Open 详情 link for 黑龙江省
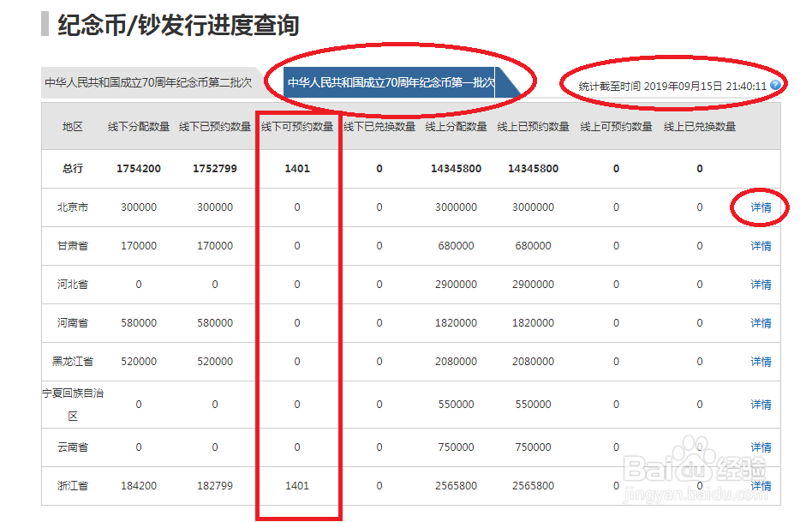 [761, 362]
